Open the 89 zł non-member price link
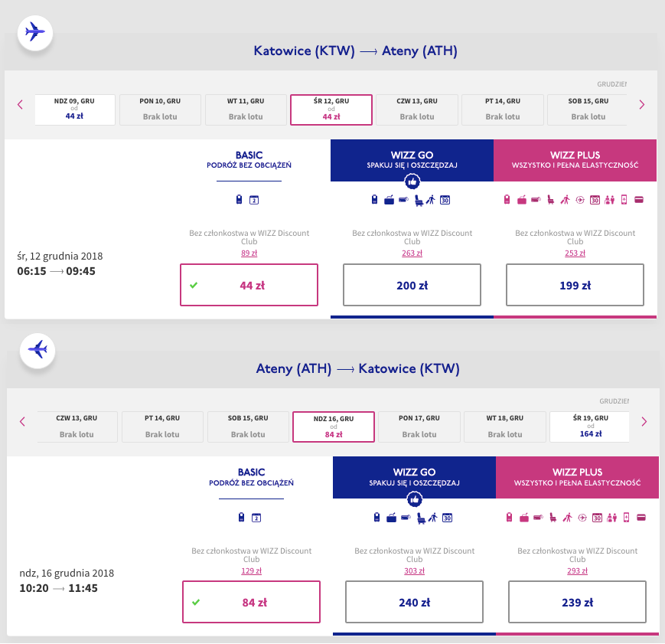The height and width of the screenshot is (644, 665). pyautogui.click(x=249, y=253)
